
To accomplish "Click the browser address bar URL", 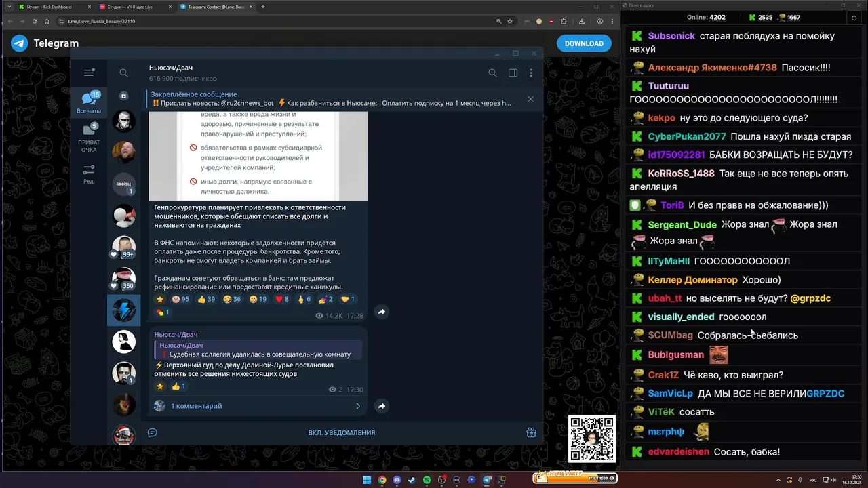I will coord(102,21).
